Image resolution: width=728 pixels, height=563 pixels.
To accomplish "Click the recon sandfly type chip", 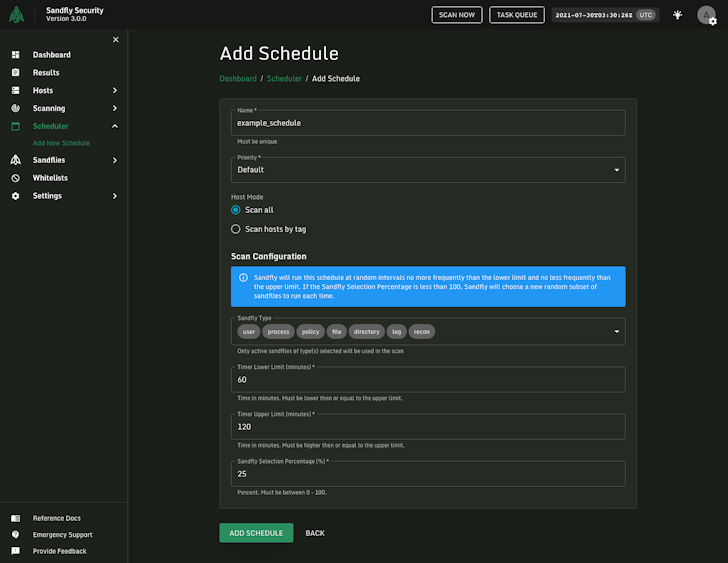I will click(422, 331).
